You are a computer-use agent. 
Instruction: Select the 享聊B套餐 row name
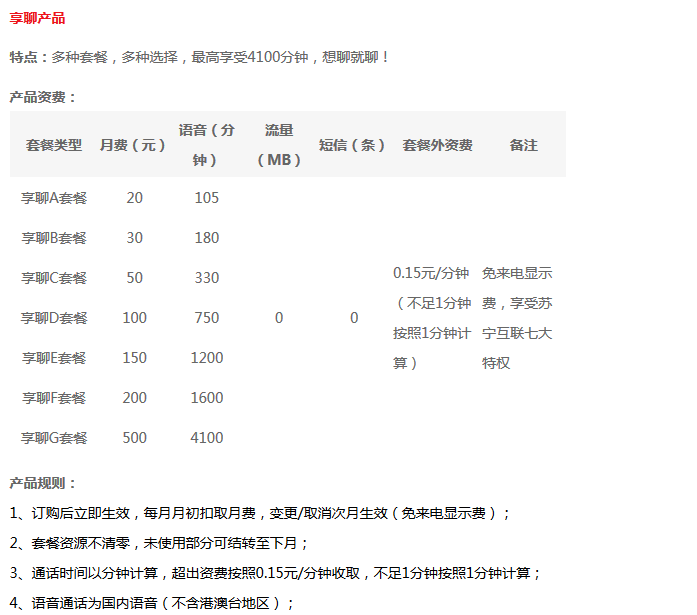54,238
